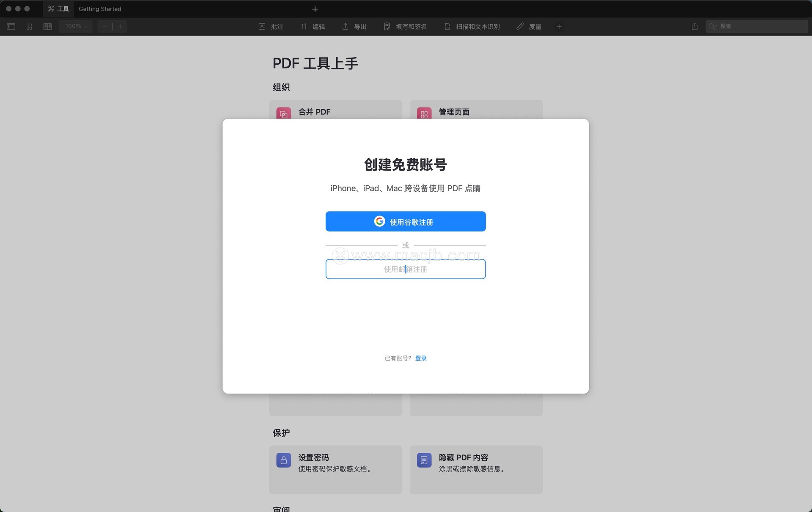Open the 100% zoom level dropdown
The image size is (812, 512).
(76, 26)
